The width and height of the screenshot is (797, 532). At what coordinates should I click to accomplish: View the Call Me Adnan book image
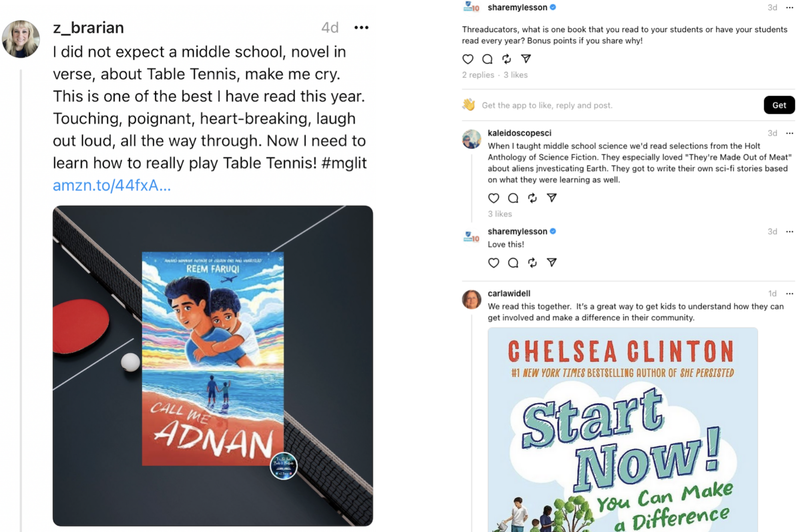(213, 366)
